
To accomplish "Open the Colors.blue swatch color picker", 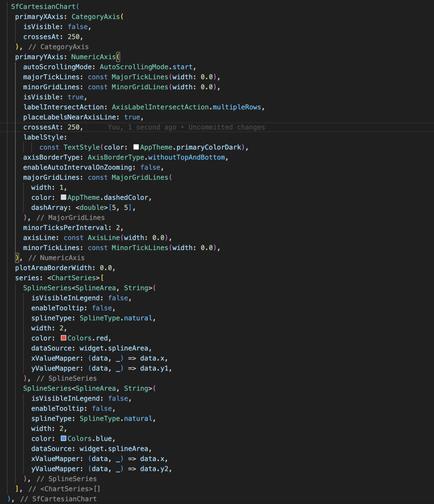I will tap(64, 438).
